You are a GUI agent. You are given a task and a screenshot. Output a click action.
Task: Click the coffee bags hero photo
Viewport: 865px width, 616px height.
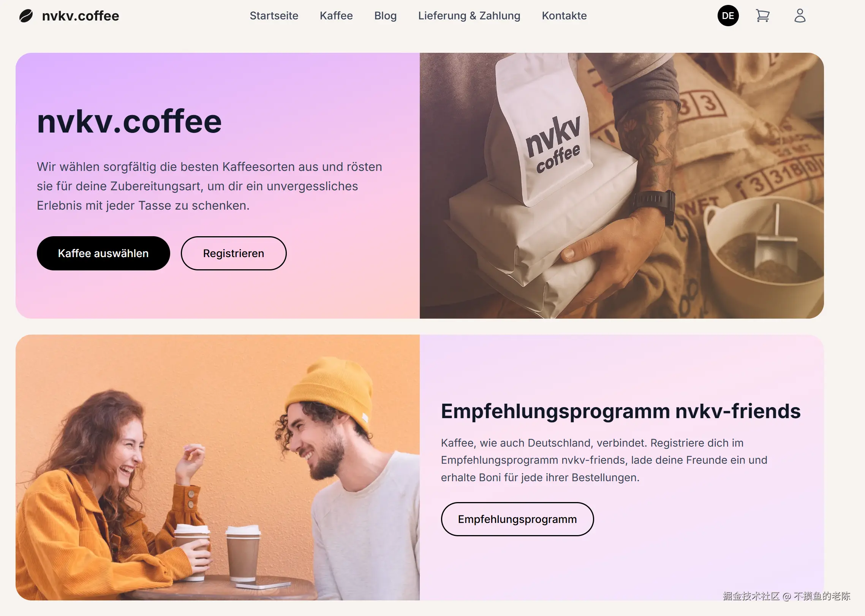pos(621,186)
